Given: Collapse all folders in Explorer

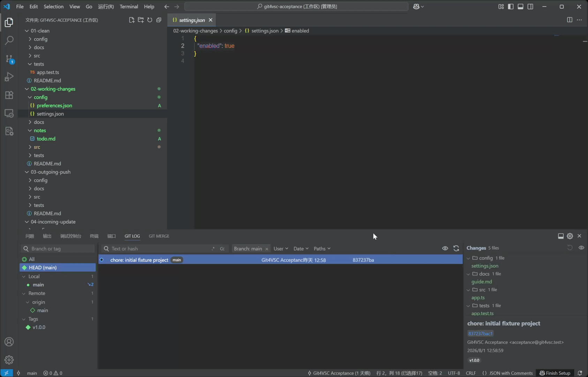Looking at the screenshot, I should pyautogui.click(x=159, y=20).
